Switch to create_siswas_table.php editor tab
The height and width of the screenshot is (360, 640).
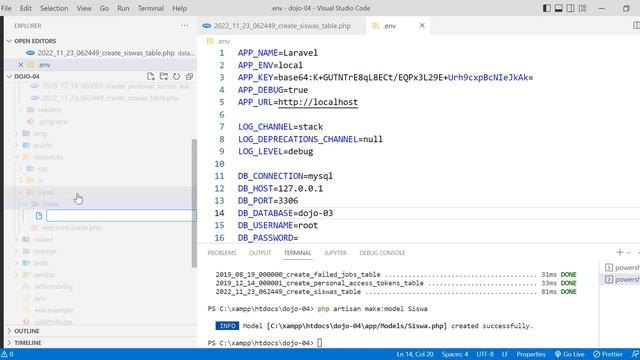282,25
